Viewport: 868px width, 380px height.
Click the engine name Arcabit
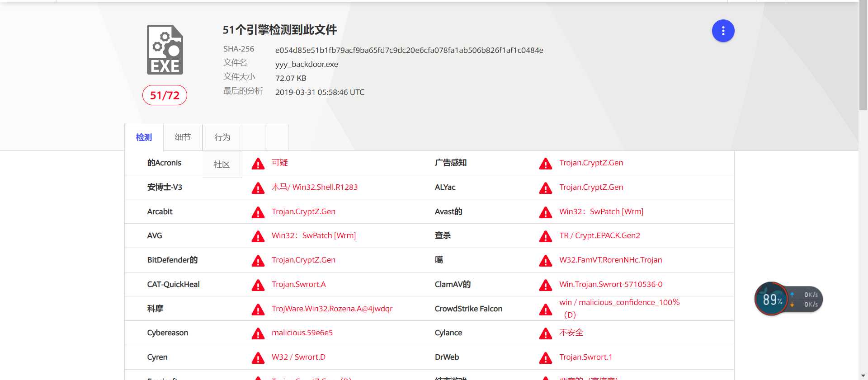click(x=160, y=211)
